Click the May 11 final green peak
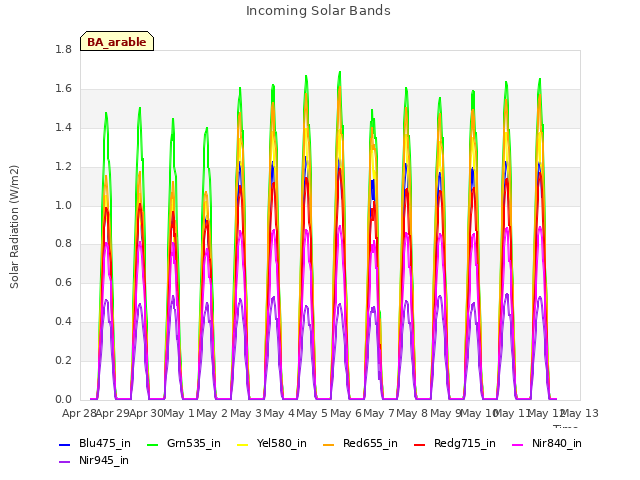This screenshot has width=640, height=480. point(540,79)
